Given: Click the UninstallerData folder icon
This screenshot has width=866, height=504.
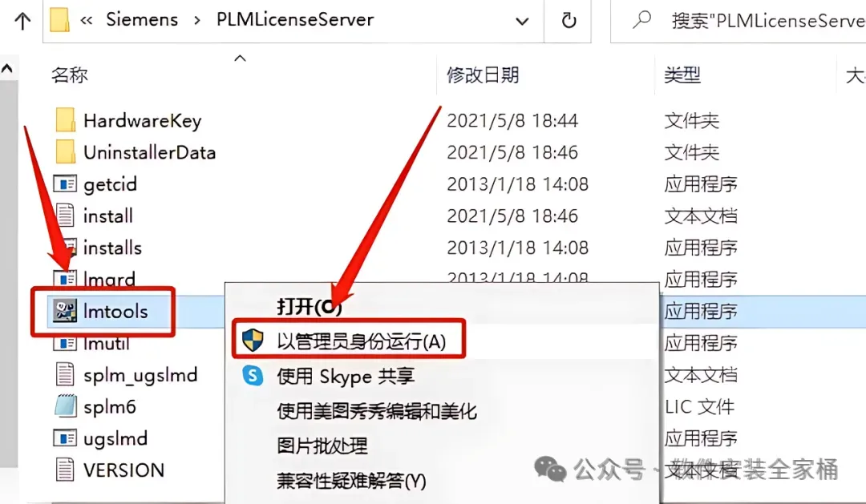Looking at the screenshot, I should (65, 151).
